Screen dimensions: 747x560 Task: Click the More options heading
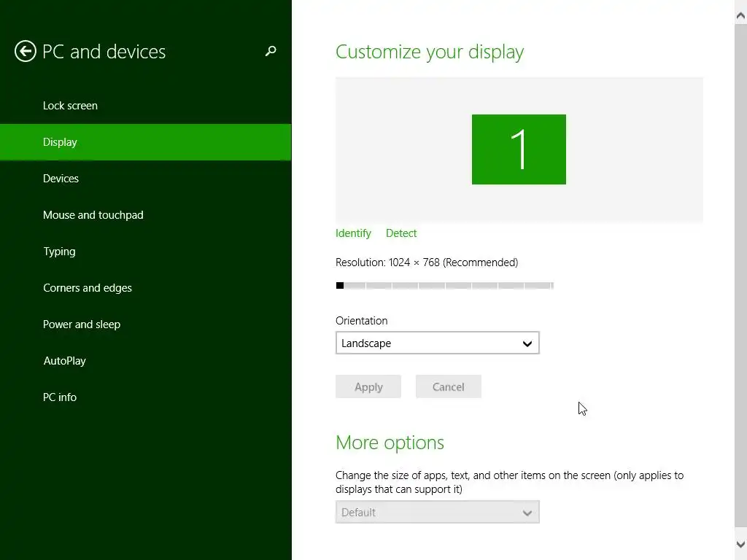coord(390,443)
